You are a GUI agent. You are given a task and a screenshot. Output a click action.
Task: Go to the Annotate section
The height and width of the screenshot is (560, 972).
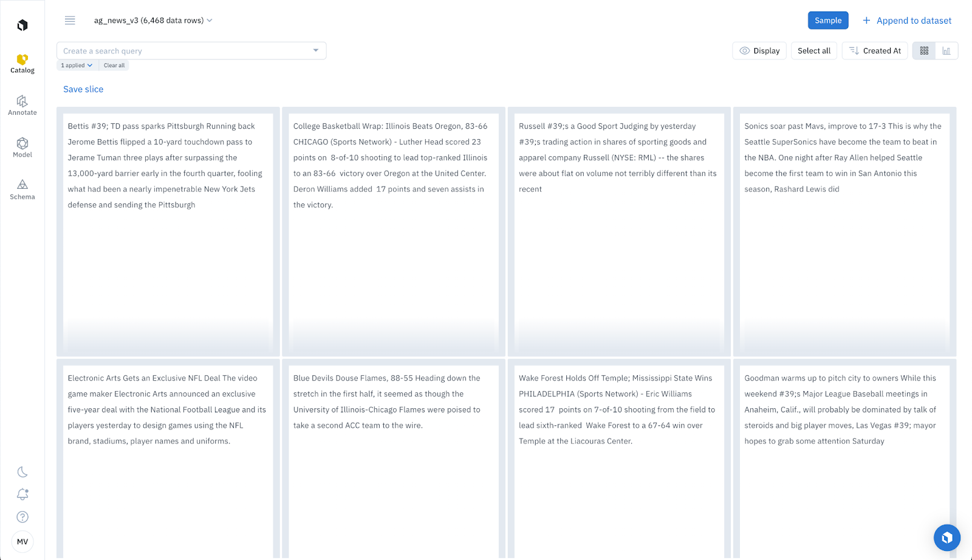tap(22, 106)
